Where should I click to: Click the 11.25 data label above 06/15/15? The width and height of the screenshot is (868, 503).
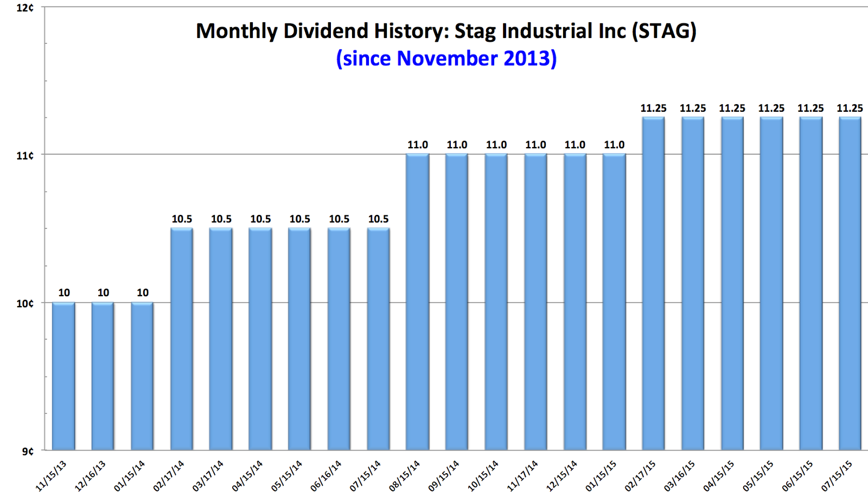(810, 109)
